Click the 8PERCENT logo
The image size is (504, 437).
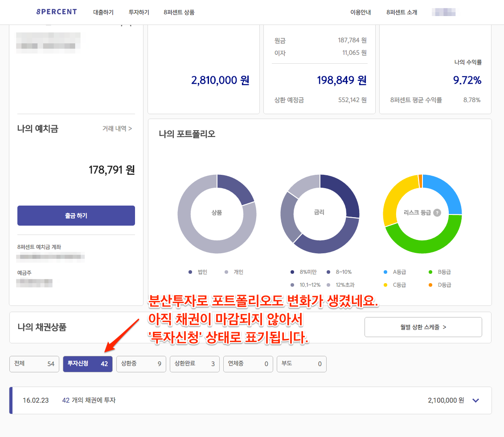point(57,12)
